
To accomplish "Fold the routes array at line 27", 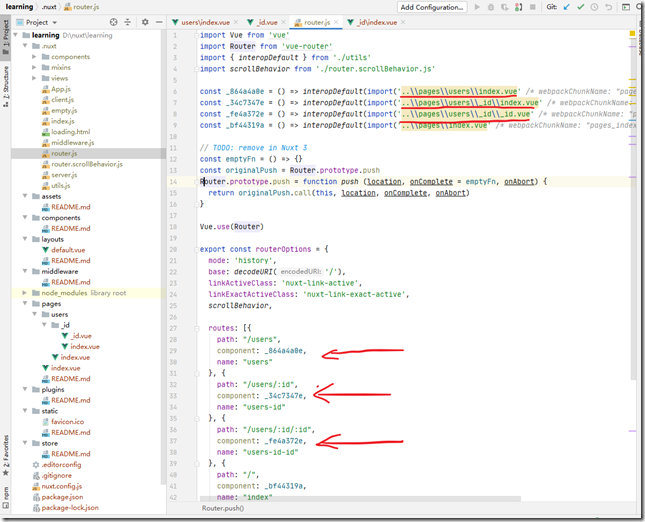I will pos(197,328).
